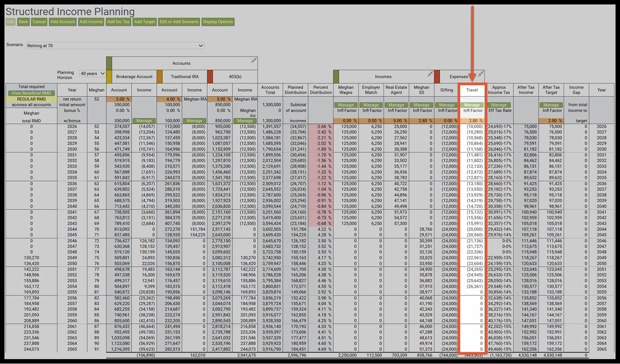620x364 pixels.
Task: Click the Meghan SS total 858,766
Action: click(x=424, y=355)
